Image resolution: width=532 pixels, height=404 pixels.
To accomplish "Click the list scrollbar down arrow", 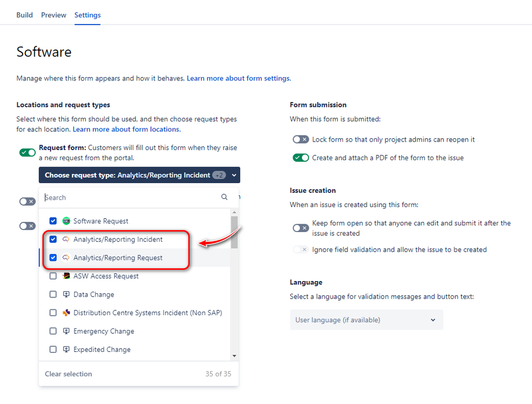I will [x=234, y=356].
